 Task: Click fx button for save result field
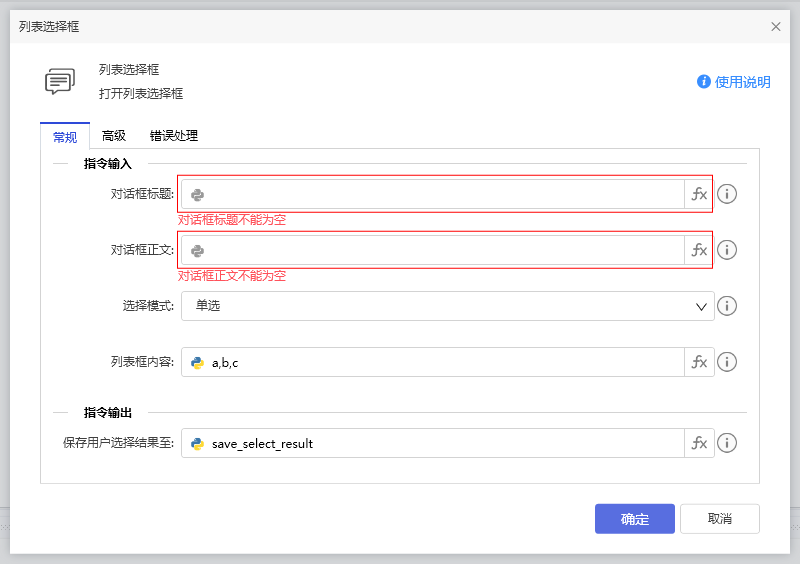coord(699,443)
